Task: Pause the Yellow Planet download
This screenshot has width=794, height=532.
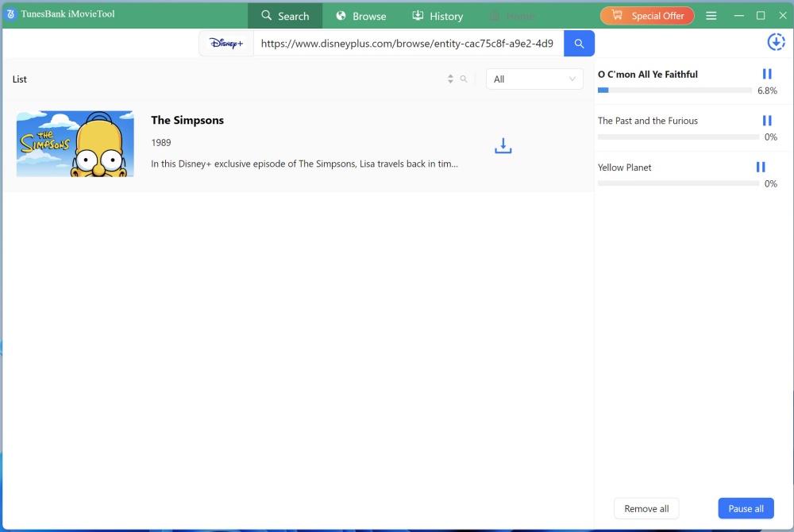Action: [760, 167]
